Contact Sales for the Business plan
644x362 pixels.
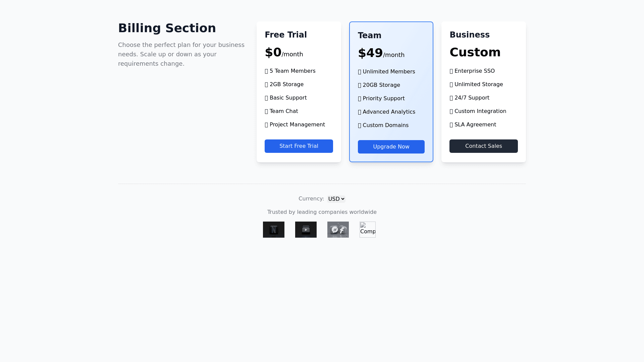coord(483,146)
